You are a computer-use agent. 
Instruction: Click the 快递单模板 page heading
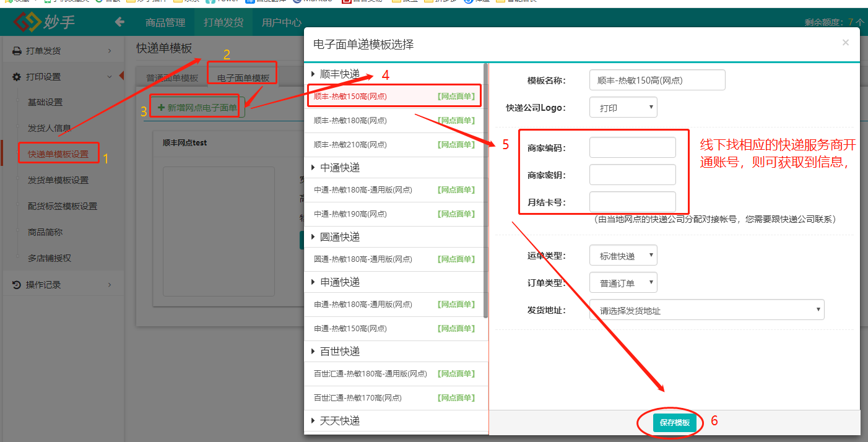click(164, 48)
